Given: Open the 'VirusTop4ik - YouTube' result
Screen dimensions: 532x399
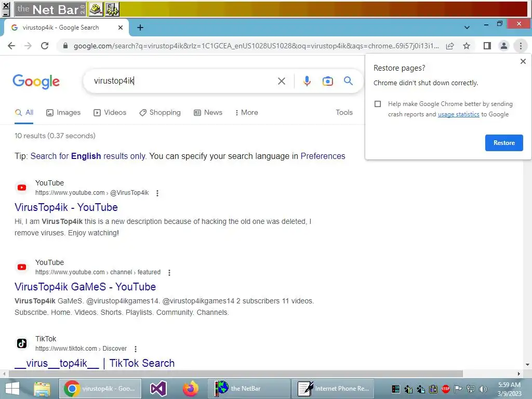Looking at the screenshot, I should point(66,207).
